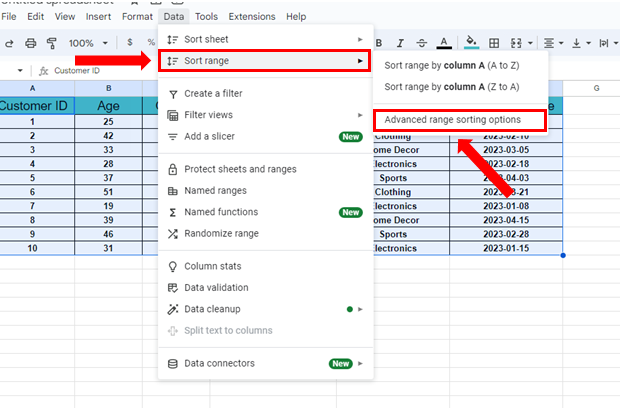Open the View menu
This screenshot has width=621, height=410.
65,17
